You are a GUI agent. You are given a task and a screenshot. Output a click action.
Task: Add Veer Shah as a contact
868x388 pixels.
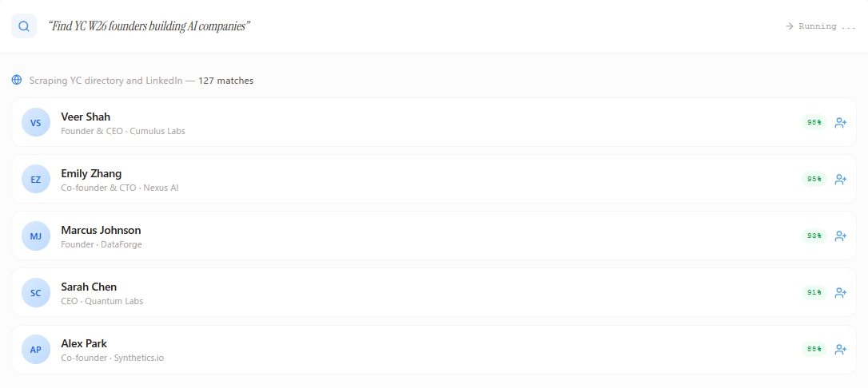coord(840,123)
